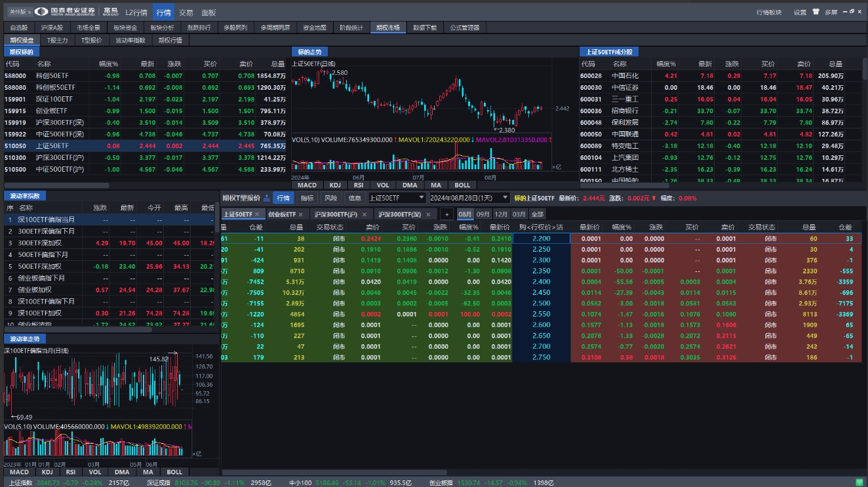Add a new option tab with plus button
Viewport: 868px width, 487px height.
446,214
